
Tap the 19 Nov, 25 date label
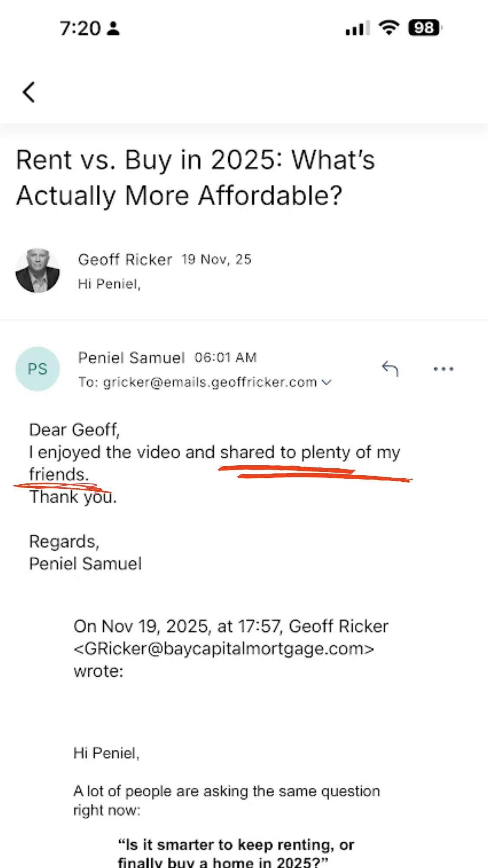tap(216, 260)
